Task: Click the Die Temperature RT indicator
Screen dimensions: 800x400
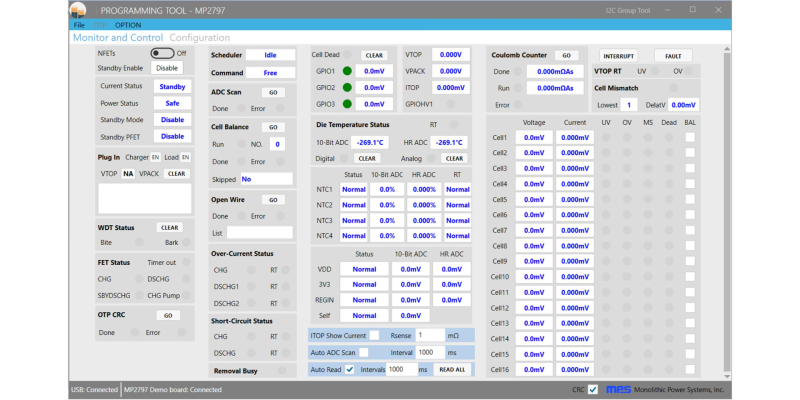Action: coord(454,124)
